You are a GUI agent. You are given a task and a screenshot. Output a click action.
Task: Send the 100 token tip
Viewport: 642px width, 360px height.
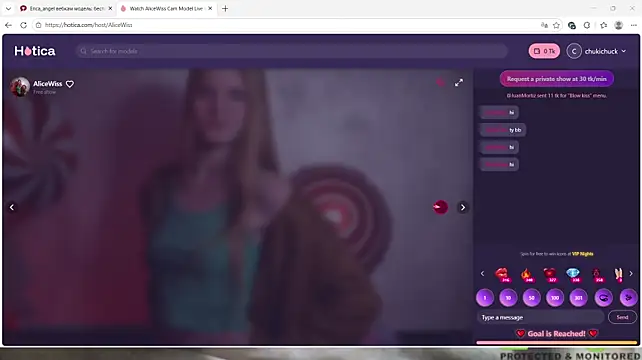(555, 298)
